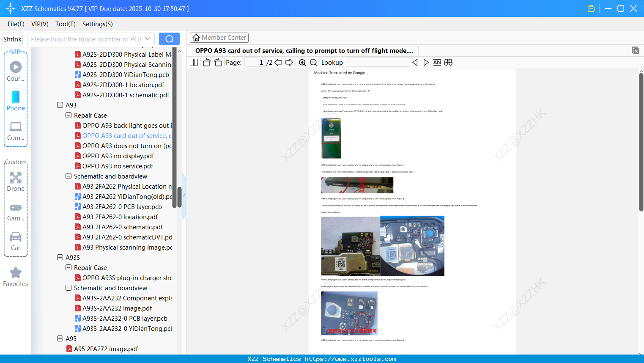This screenshot has width=644, height=363.
Task: Open OPPO A93 no service.pdf
Action: click(114, 166)
